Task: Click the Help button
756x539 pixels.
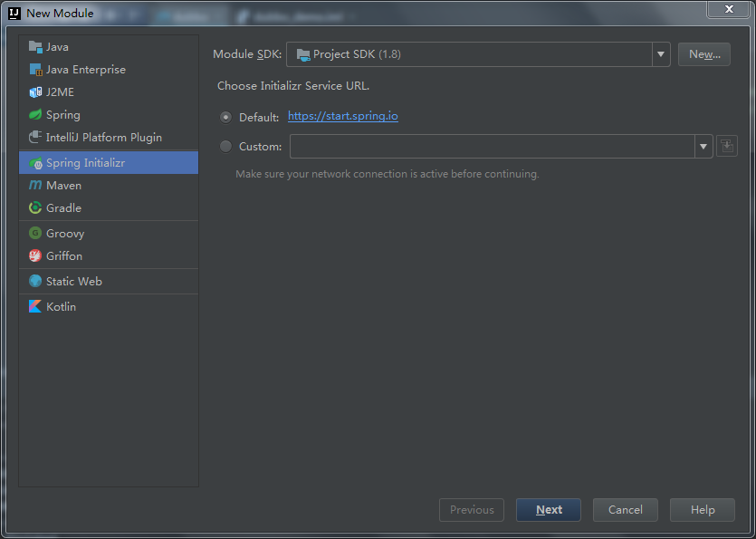Action: click(x=703, y=510)
